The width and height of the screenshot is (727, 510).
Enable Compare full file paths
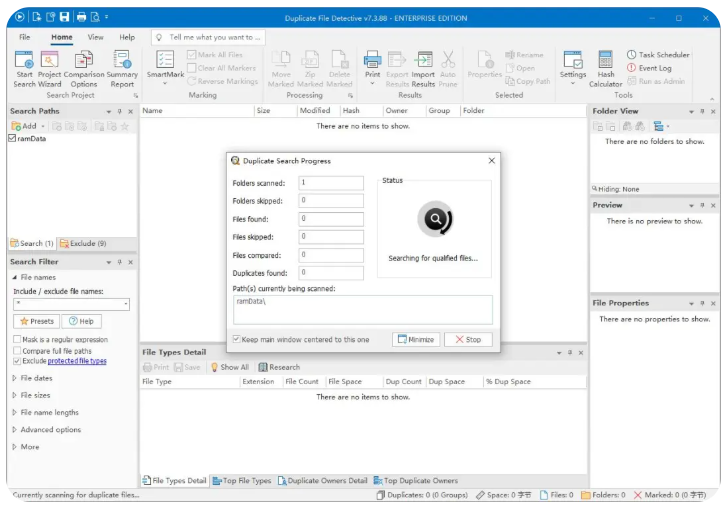pos(17,351)
